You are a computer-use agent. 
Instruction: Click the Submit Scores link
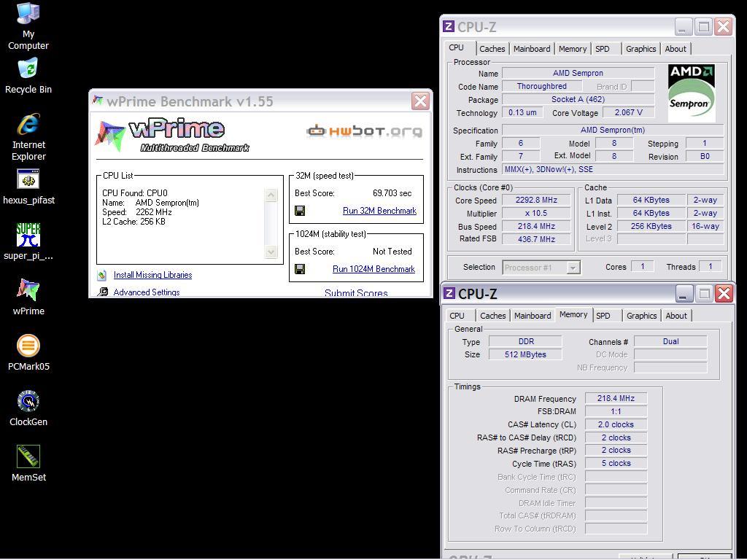point(356,293)
